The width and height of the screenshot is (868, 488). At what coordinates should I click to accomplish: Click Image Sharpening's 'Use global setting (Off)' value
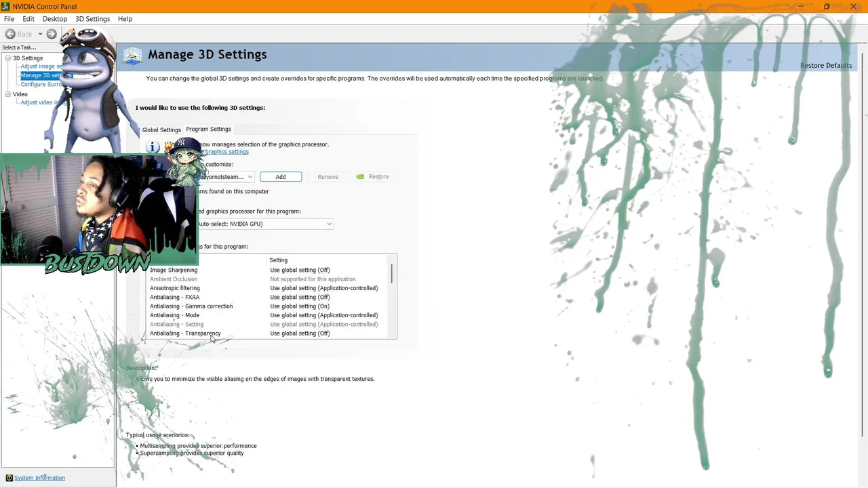(300, 270)
